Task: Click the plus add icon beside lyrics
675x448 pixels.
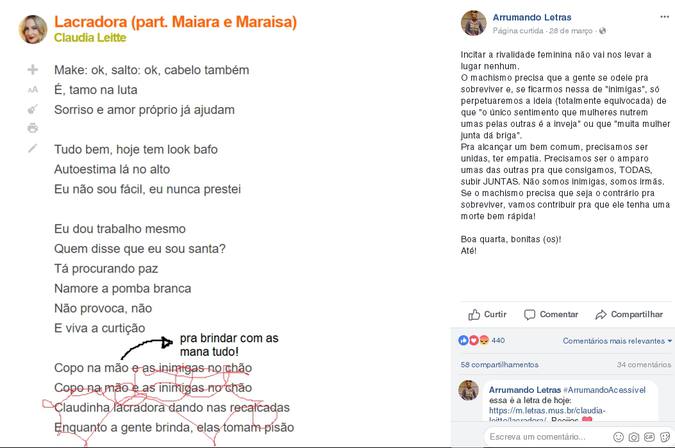Action: (32, 69)
